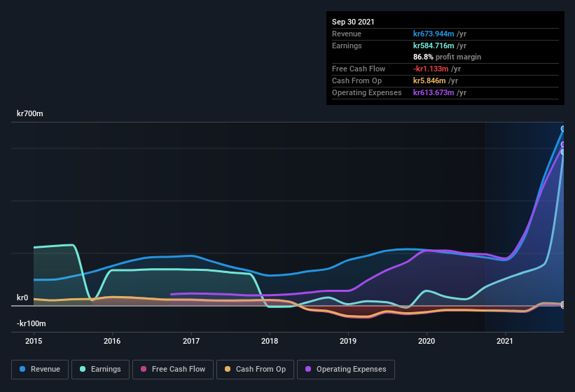Viewport: 575px width, 392px height.
Task: Click the pink Free Cash Flow legend dot
Action: (144, 369)
